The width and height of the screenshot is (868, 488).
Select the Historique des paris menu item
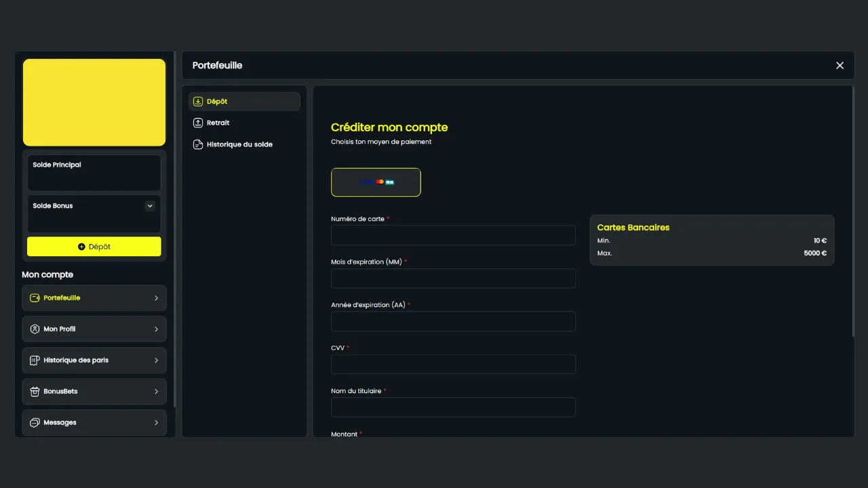94,361
